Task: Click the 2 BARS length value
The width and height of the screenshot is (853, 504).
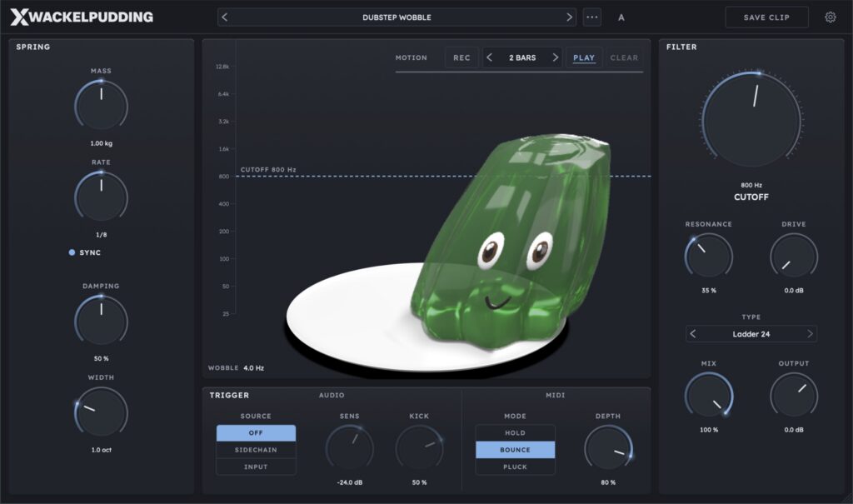Action: pyautogui.click(x=522, y=57)
